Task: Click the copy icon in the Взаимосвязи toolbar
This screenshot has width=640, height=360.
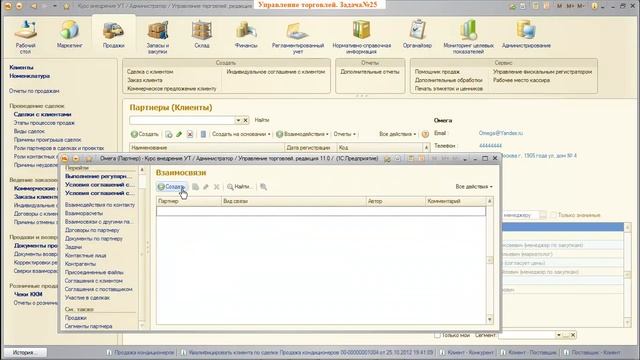Action: (196, 187)
